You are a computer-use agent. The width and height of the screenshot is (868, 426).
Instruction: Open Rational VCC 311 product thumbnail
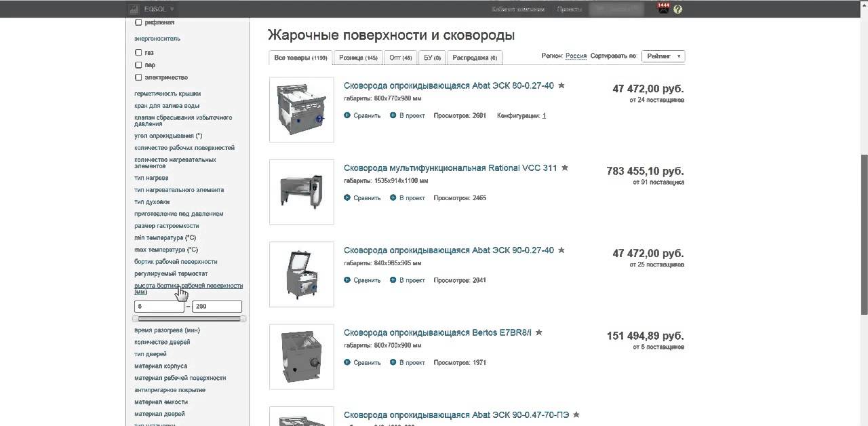302,192
